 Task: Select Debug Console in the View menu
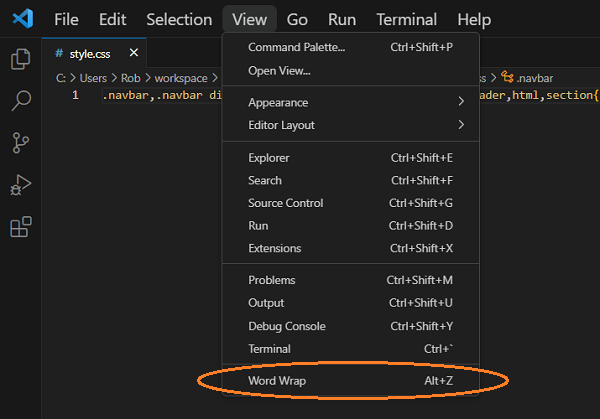point(351,326)
